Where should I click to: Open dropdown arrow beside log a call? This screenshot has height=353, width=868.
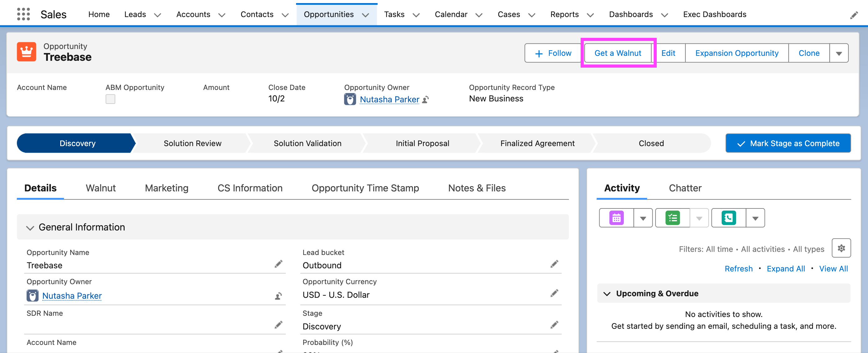(755, 218)
